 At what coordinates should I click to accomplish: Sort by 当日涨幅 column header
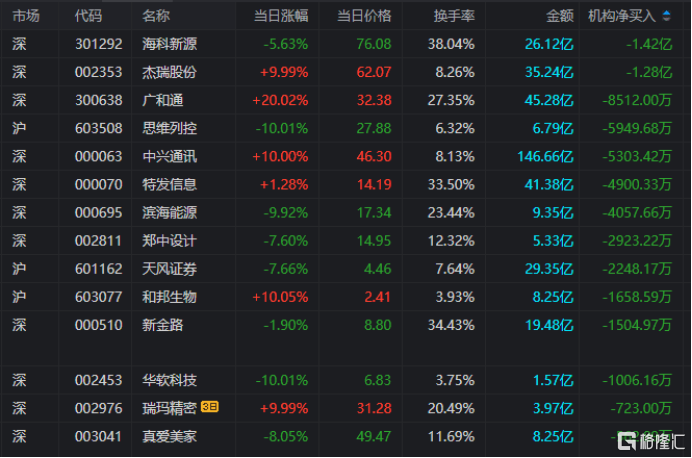[280, 16]
